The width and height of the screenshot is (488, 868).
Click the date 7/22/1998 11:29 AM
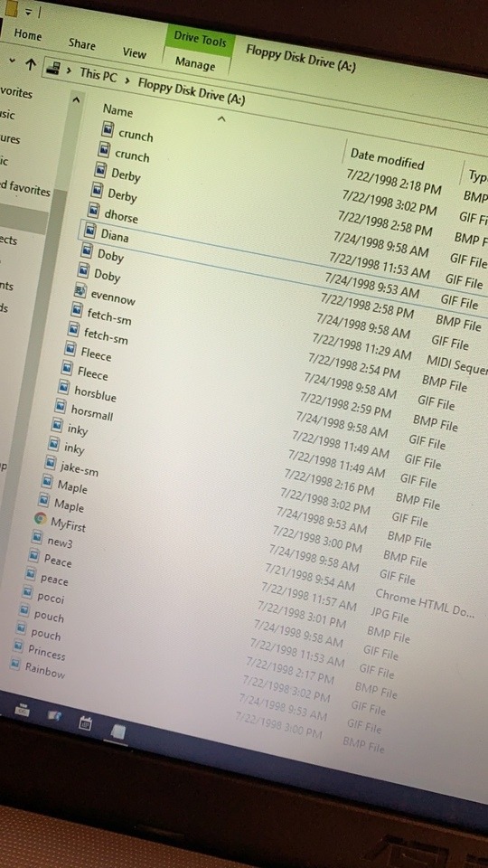tap(361, 344)
